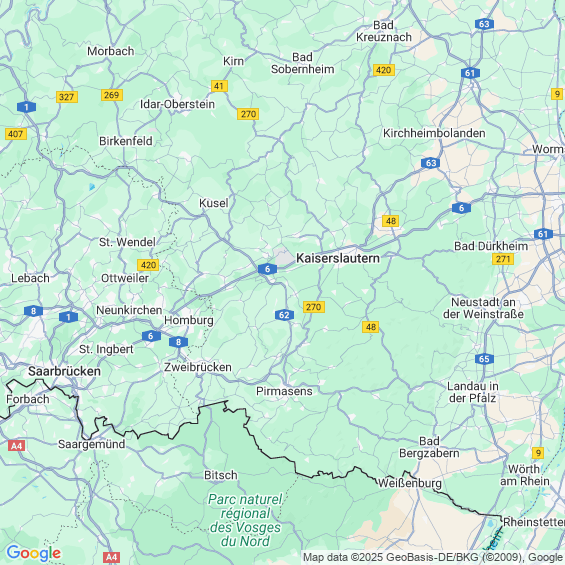This screenshot has height=565, width=565.
Task: Click the 269 road shield
Action: click(x=112, y=95)
